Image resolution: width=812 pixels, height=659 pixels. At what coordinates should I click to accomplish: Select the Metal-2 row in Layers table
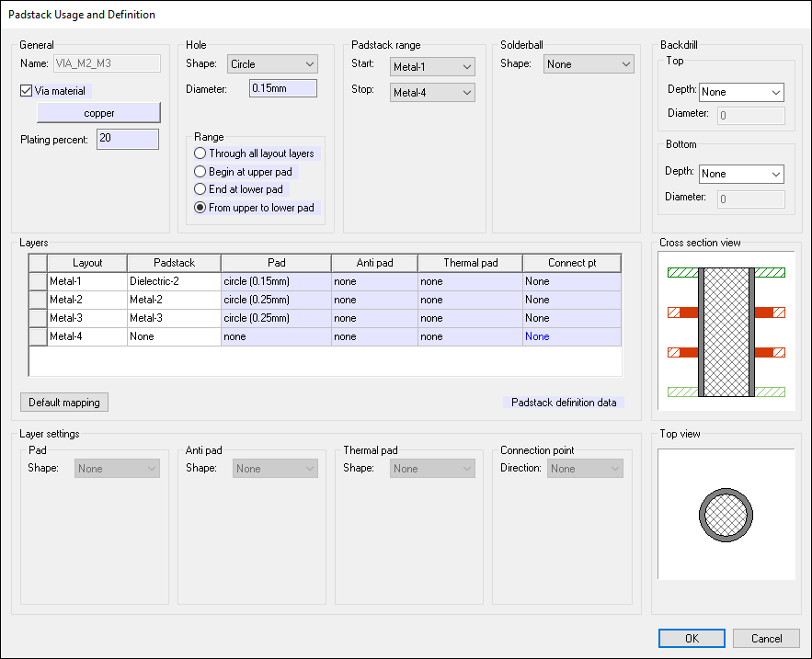[x=86, y=300]
